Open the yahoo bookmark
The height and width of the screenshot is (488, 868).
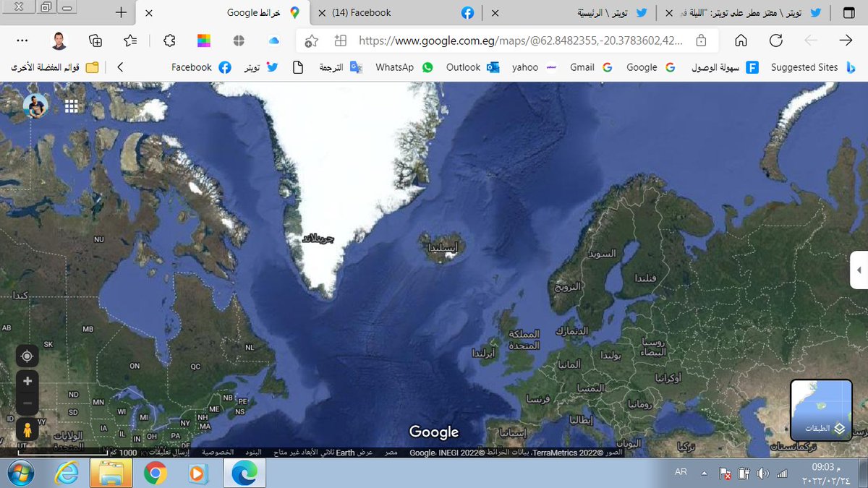(x=533, y=67)
